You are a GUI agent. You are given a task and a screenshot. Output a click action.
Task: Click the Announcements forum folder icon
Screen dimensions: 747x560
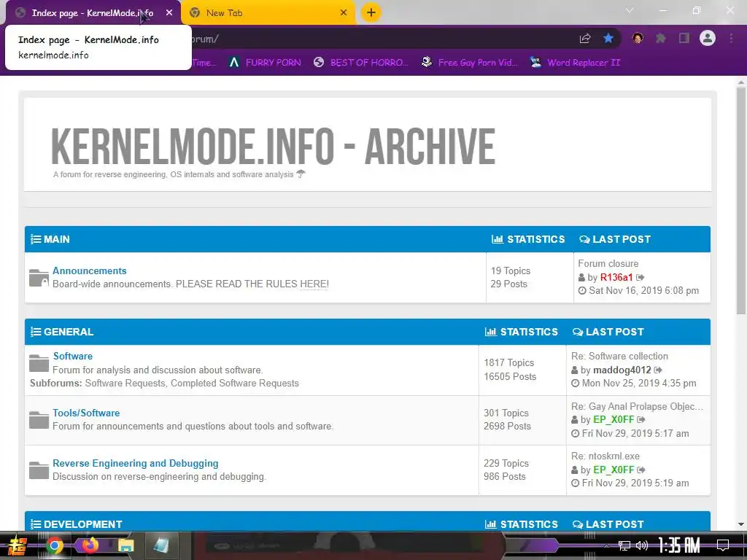[39, 278]
